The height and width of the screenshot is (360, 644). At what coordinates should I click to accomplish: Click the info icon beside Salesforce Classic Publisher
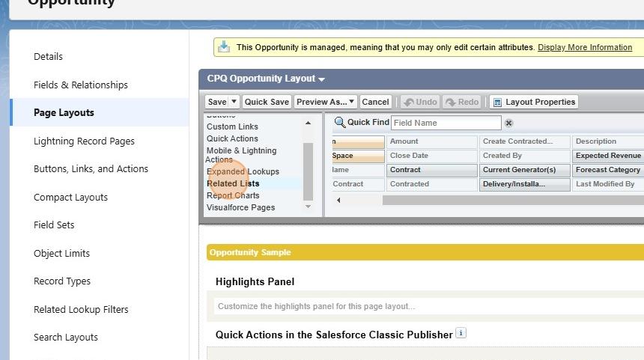[461, 333]
